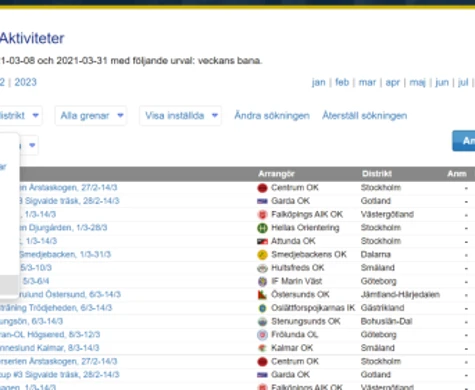Select the mar month link
Image resolution: width=475 pixels, height=390 pixels.
click(x=367, y=82)
